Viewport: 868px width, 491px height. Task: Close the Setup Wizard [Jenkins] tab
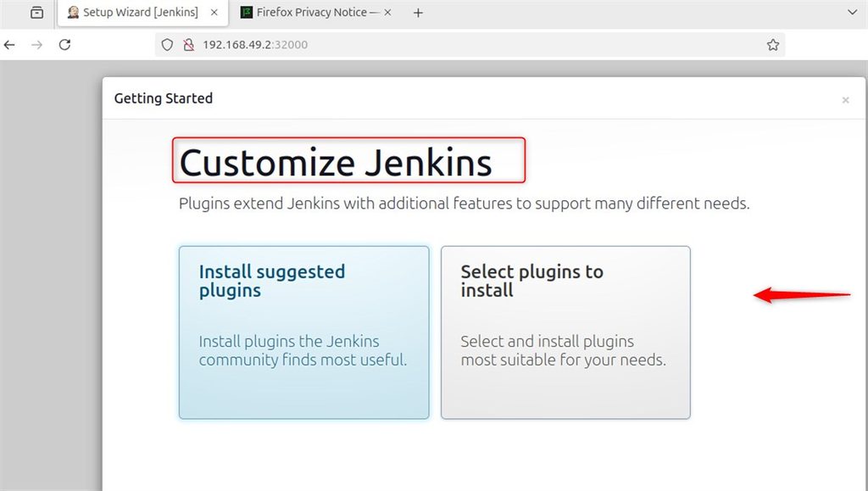214,12
